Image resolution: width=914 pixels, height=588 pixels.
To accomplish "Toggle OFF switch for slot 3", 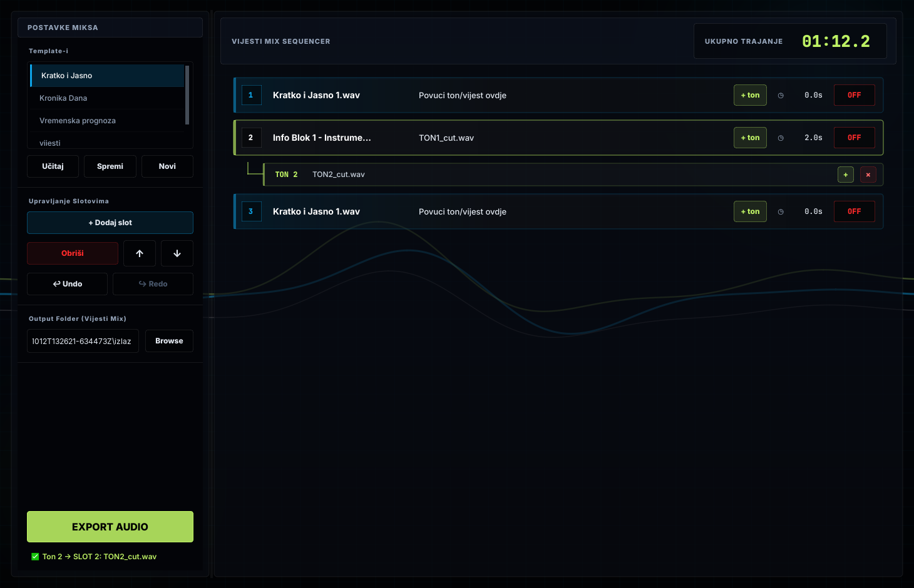I will click(x=855, y=211).
